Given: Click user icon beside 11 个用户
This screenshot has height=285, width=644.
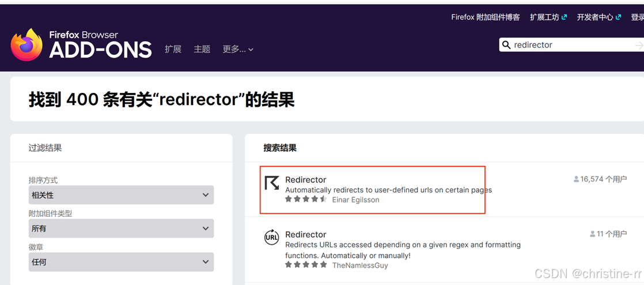Looking at the screenshot, I should [592, 234].
